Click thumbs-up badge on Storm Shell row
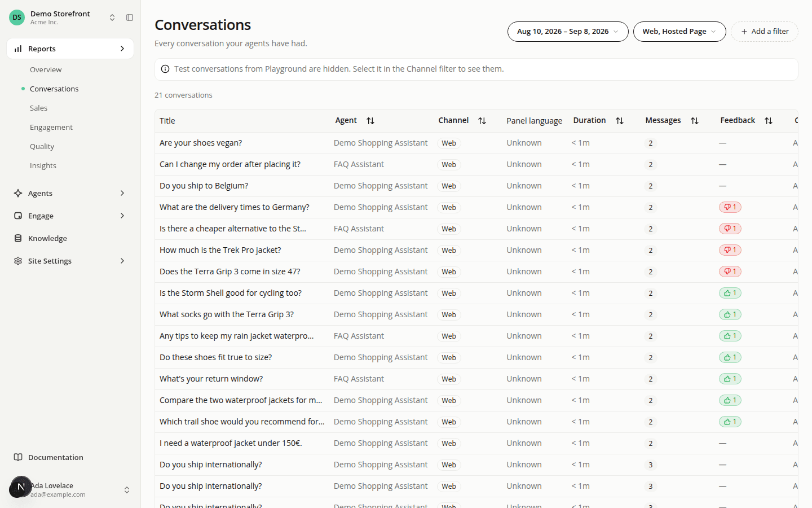Image resolution: width=812 pixels, height=508 pixels. click(x=730, y=293)
